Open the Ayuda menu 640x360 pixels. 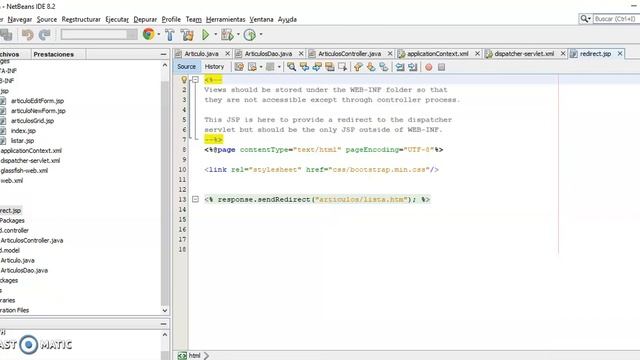point(287,19)
